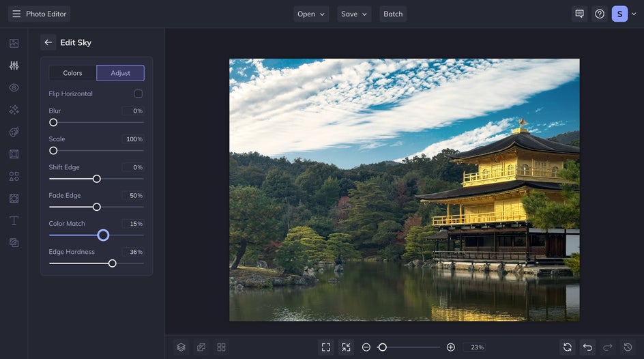644x359 pixels.
Task: Go back from Edit Sky panel
Action: (48, 42)
